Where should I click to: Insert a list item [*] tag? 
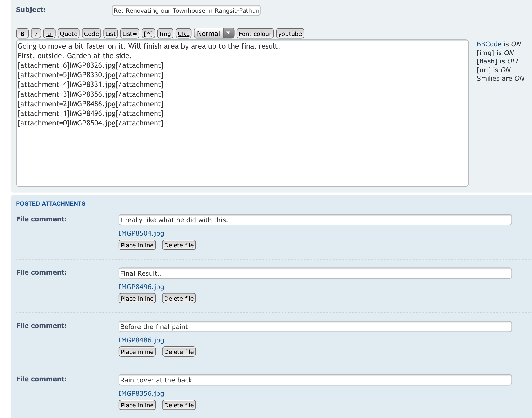(x=148, y=34)
